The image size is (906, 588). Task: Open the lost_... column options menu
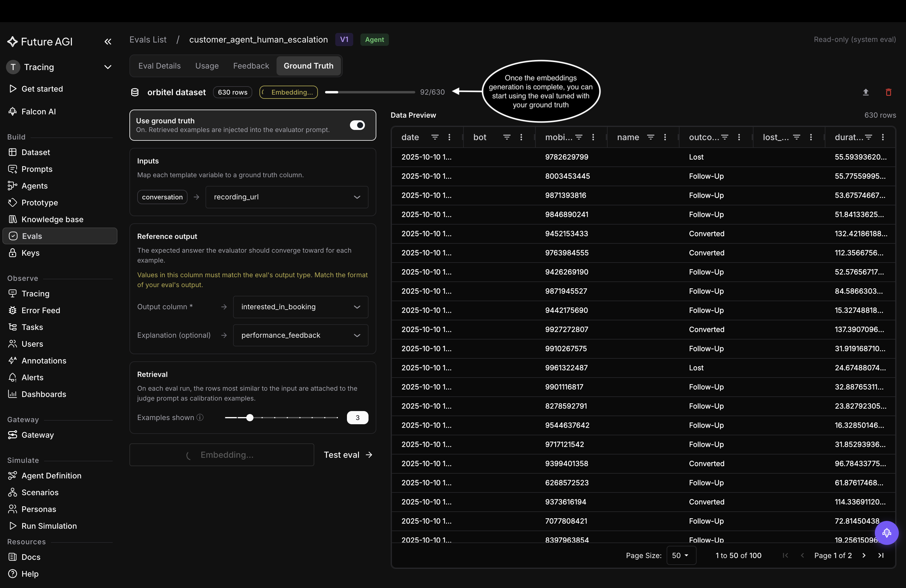pos(811,137)
